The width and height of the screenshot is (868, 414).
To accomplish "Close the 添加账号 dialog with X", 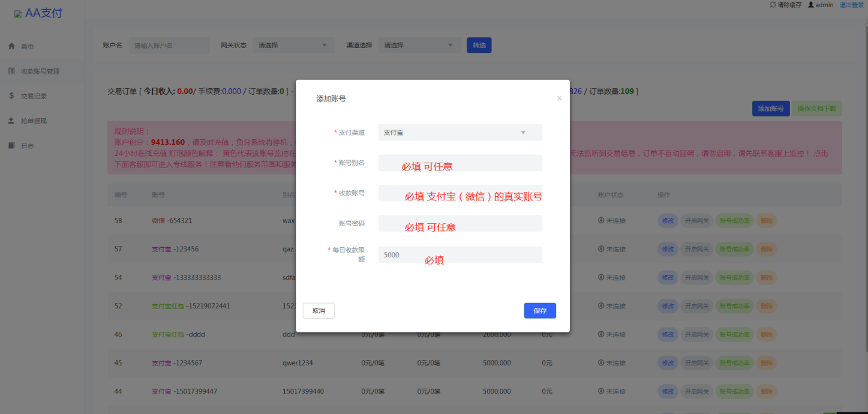I will click(x=559, y=98).
